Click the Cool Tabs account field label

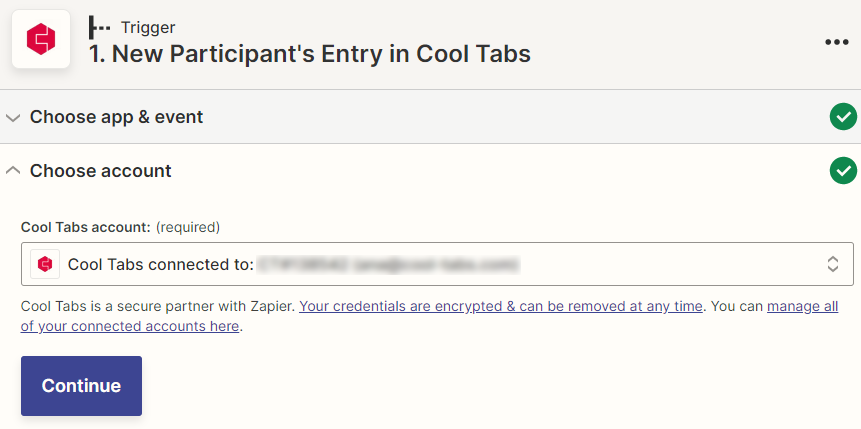tap(86, 227)
